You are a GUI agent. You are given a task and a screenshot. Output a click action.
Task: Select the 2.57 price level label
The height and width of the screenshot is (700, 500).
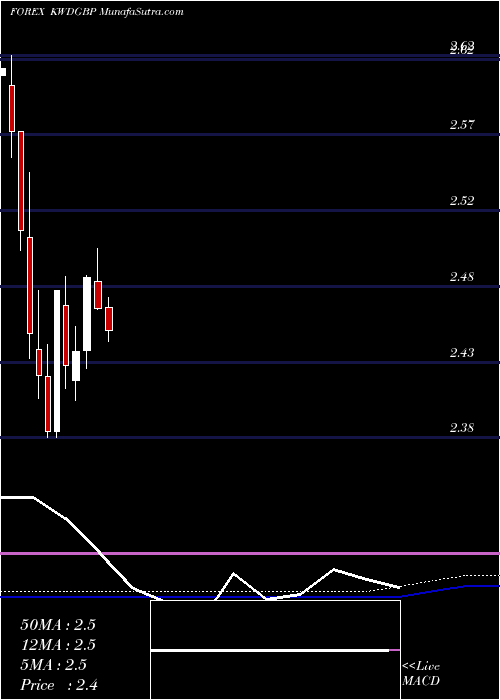click(462, 125)
